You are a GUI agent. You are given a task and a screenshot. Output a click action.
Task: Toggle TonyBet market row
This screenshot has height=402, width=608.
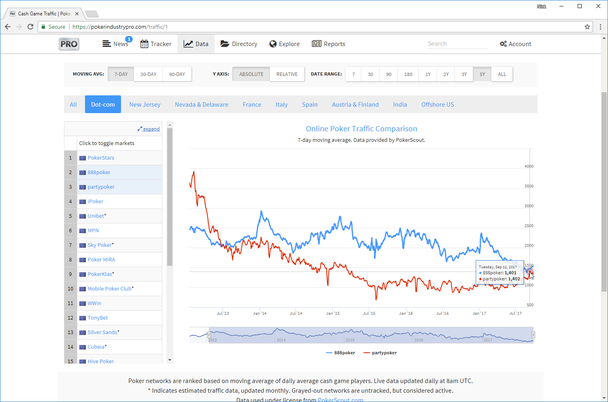(113, 317)
